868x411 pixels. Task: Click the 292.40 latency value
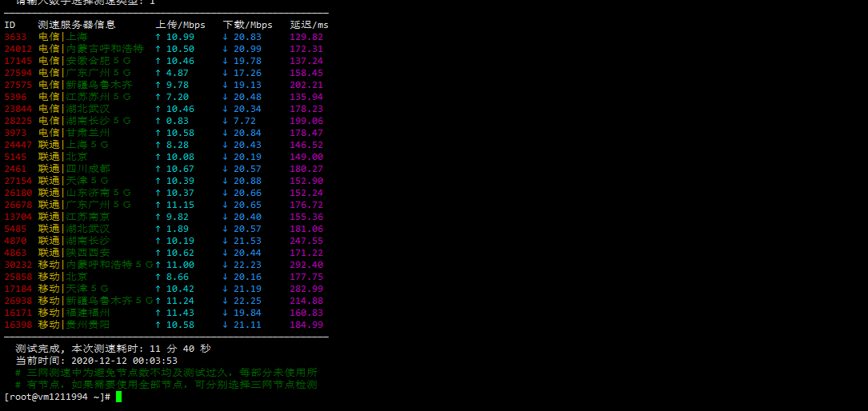(306, 265)
